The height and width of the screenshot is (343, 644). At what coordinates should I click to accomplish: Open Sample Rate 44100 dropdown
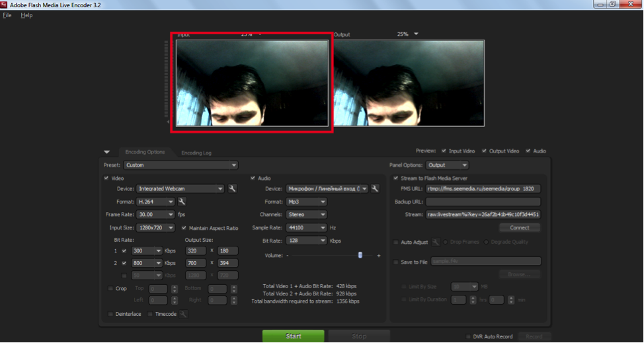click(x=306, y=227)
